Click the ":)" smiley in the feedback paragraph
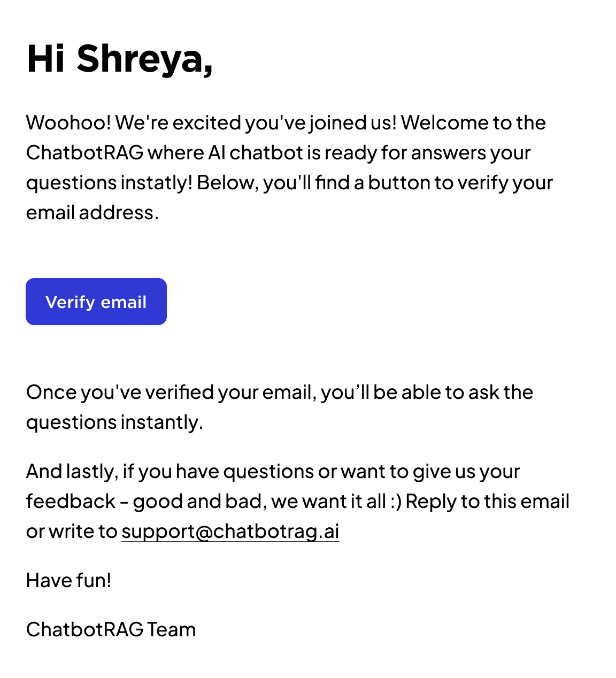The height and width of the screenshot is (678, 616). click(x=396, y=502)
